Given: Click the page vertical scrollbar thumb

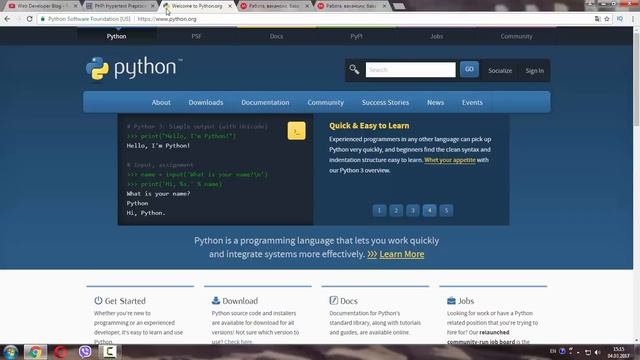Looking at the screenshot, I should click(x=636, y=80).
